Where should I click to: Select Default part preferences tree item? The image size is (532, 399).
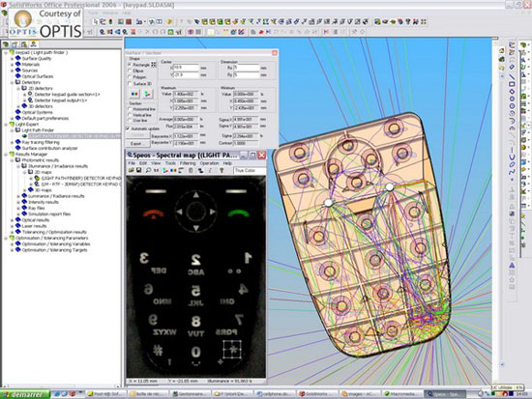(x=45, y=118)
